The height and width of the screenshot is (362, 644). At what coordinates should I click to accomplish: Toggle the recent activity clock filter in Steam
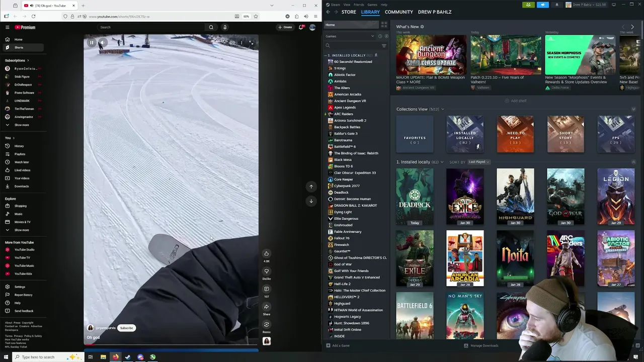tap(380, 36)
